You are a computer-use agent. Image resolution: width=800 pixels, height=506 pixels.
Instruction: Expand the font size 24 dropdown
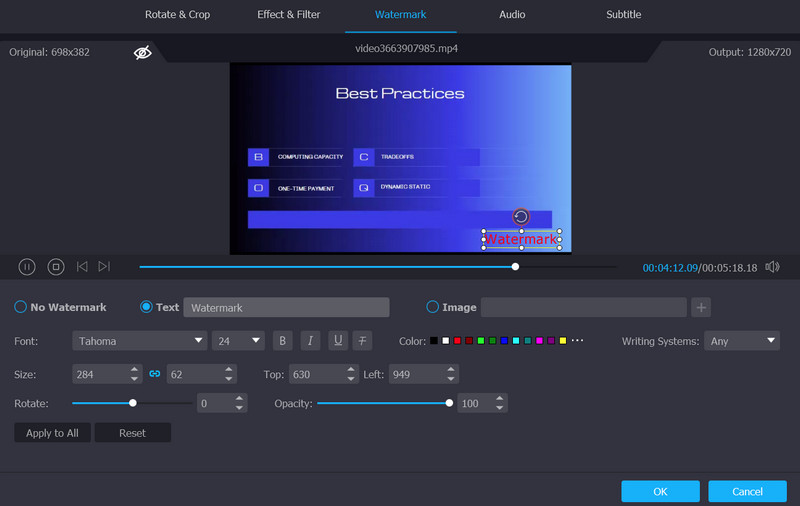click(x=238, y=341)
